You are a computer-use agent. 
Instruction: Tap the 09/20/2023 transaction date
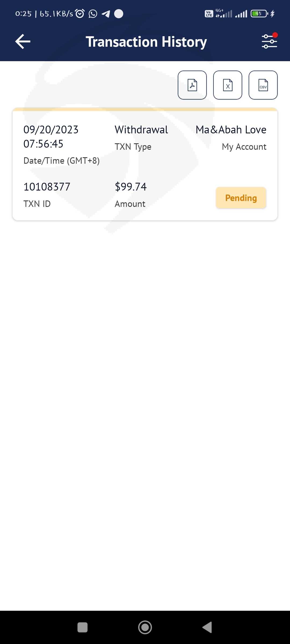(51, 130)
